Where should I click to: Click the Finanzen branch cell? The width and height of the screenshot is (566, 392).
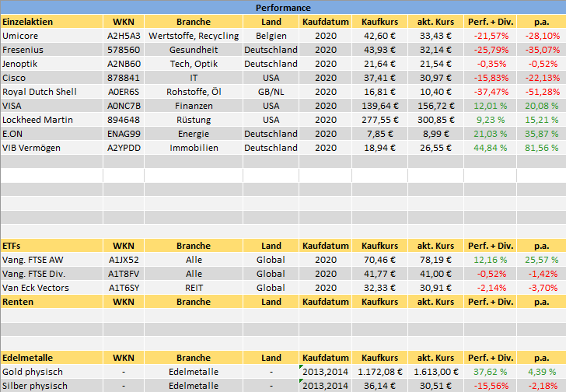click(194, 106)
